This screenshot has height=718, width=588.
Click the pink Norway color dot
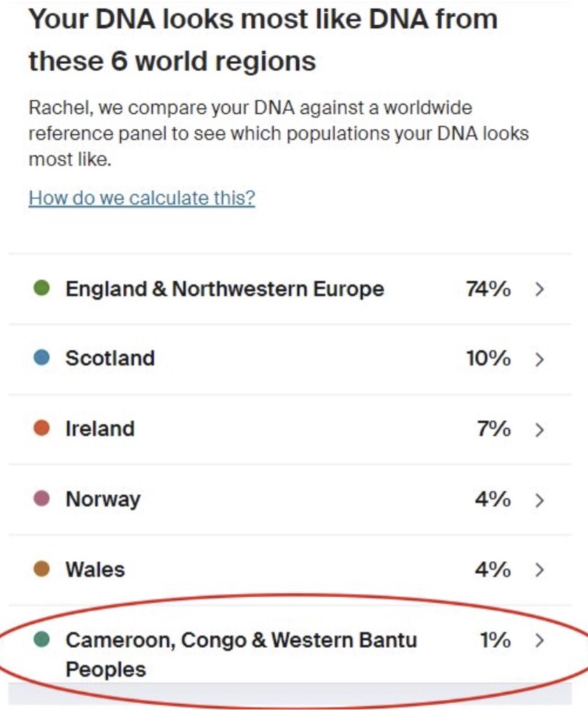pos(42,499)
